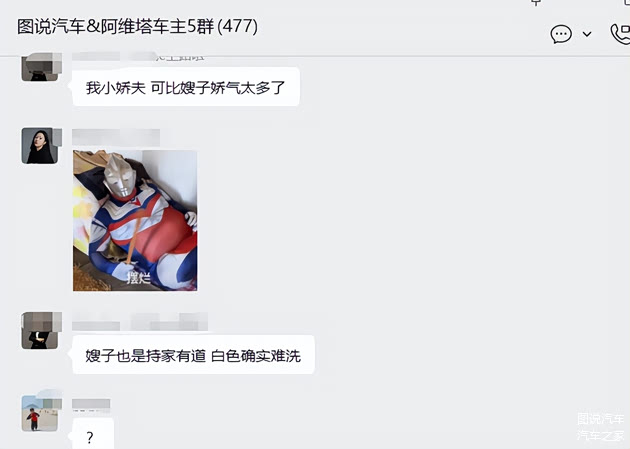Open profile of child-in-red avatar
Image resolution: width=630 pixels, height=449 pixels.
point(41,413)
